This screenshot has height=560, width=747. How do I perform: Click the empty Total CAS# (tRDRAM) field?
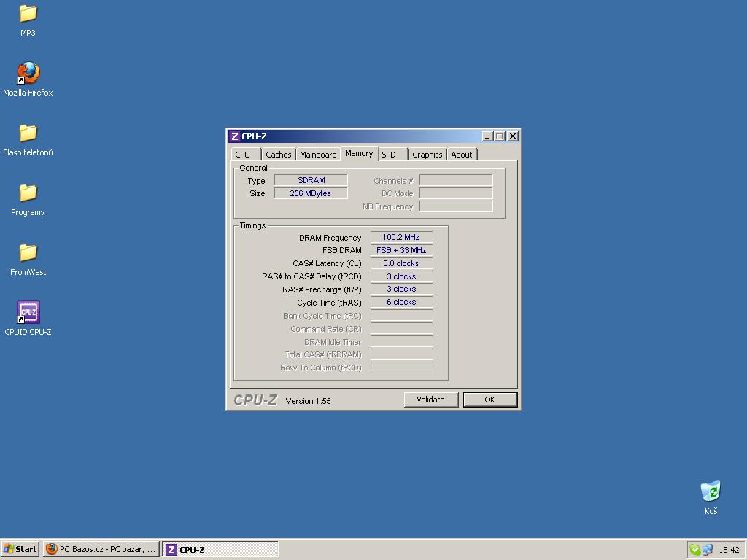click(402, 354)
